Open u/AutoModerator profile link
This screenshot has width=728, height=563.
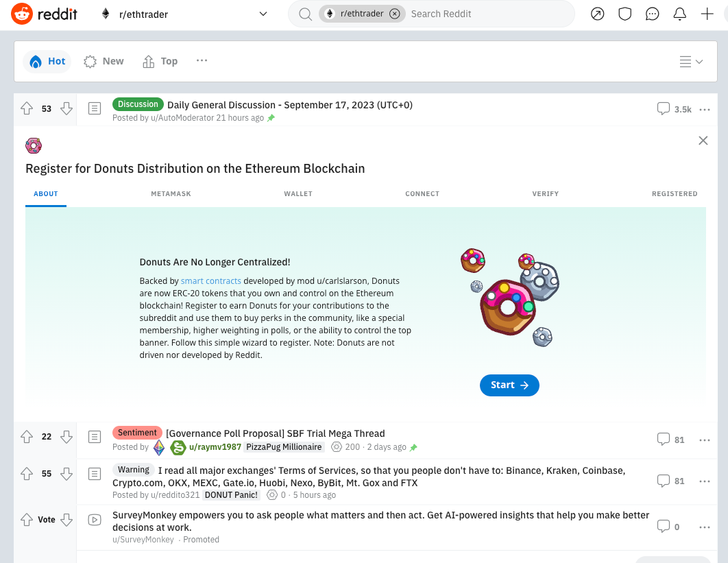pyautogui.click(x=182, y=118)
